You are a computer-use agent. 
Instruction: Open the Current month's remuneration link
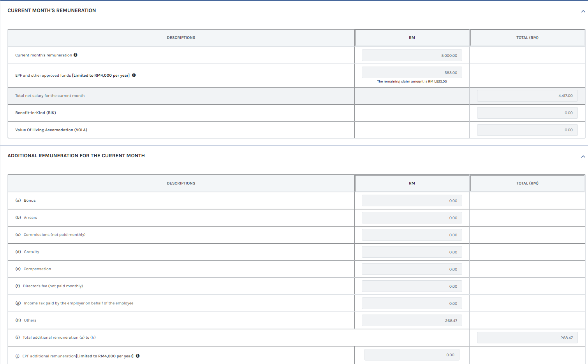43,55
